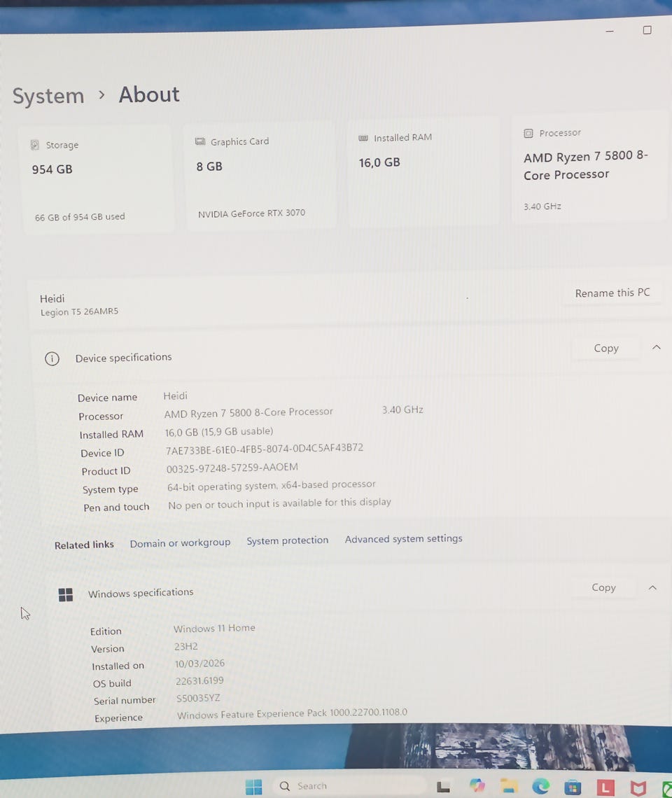Click the Windows specifications logo icon

point(66,594)
